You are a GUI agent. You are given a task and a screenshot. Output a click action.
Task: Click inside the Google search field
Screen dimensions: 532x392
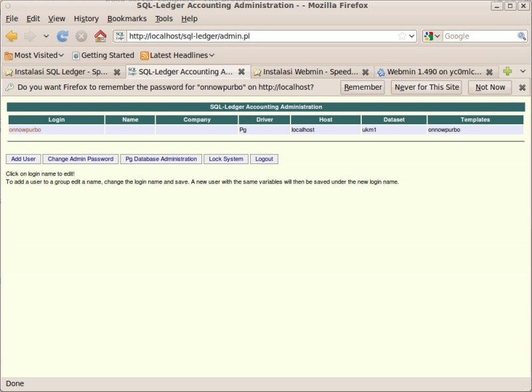pyautogui.click(x=475, y=36)
